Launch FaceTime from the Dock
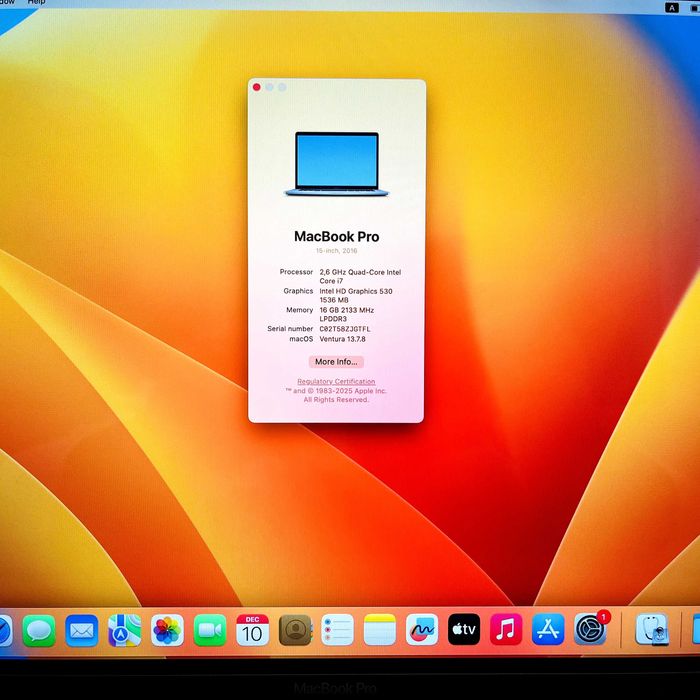Screen dimensions: 700x700 [210, 630]
